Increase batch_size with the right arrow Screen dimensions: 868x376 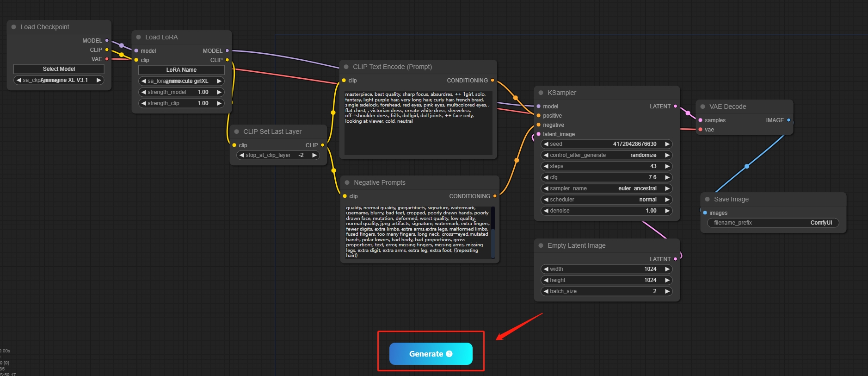[667, 291]
